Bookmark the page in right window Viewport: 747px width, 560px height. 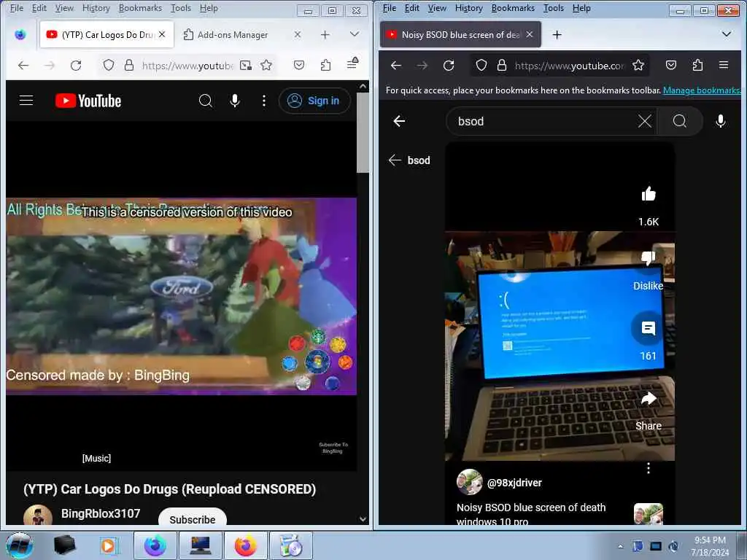[x=638, y=65]
